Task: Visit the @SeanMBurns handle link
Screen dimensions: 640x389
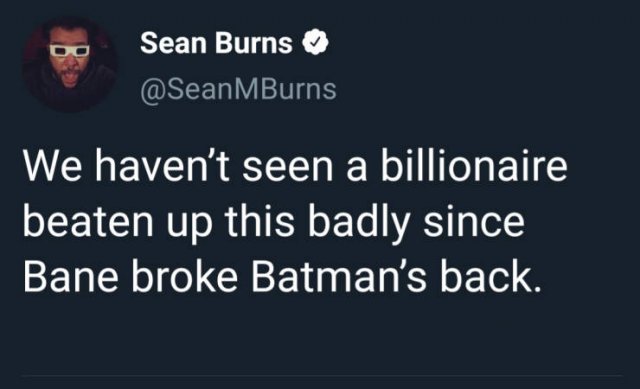Action: pyautogui.click(x=238, y=89)
